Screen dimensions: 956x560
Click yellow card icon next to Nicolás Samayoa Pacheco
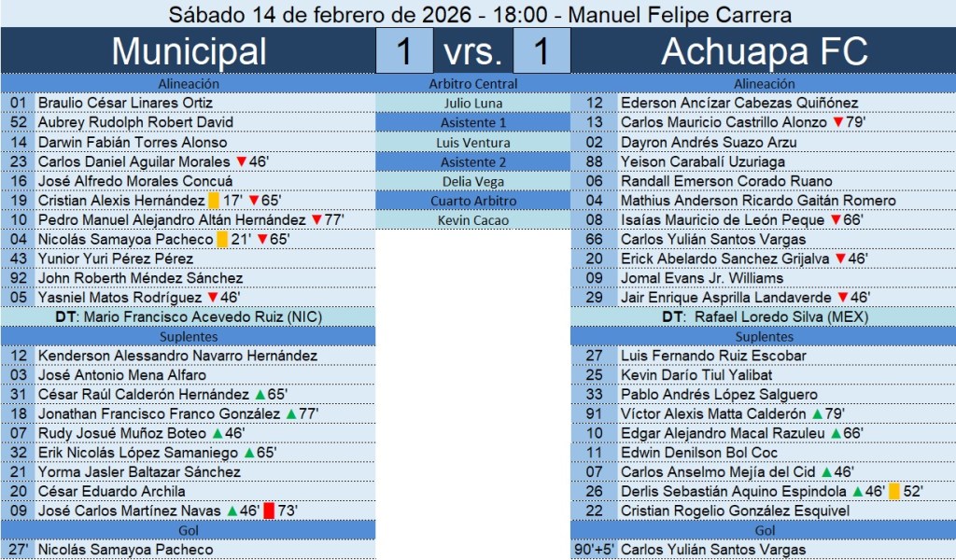pyautogui.click(x=222, y=240)
